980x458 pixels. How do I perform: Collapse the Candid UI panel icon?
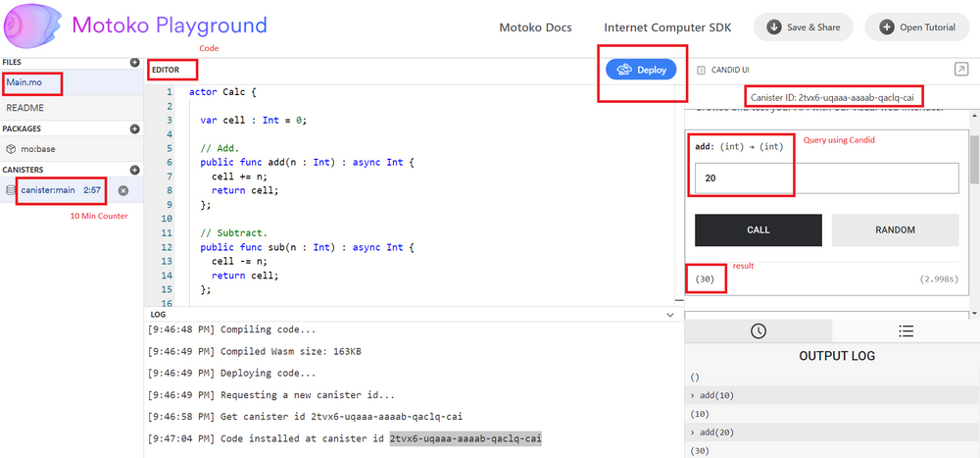pos(701,70)
